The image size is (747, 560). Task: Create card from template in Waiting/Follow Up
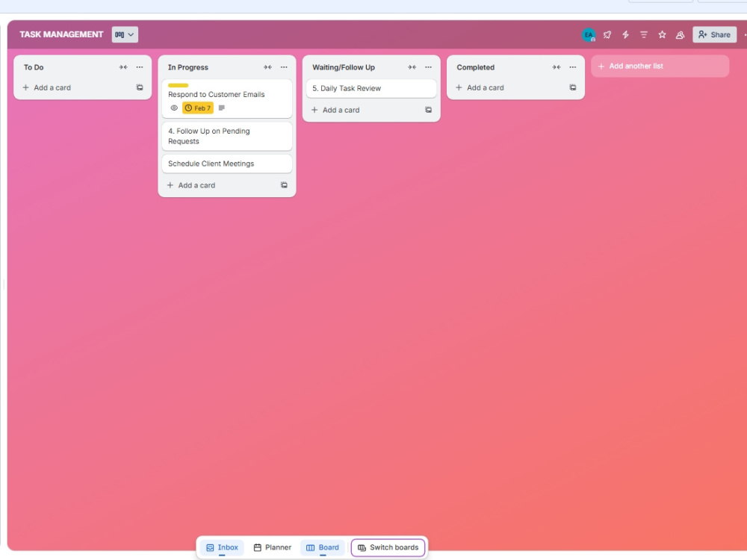(428, 110)
